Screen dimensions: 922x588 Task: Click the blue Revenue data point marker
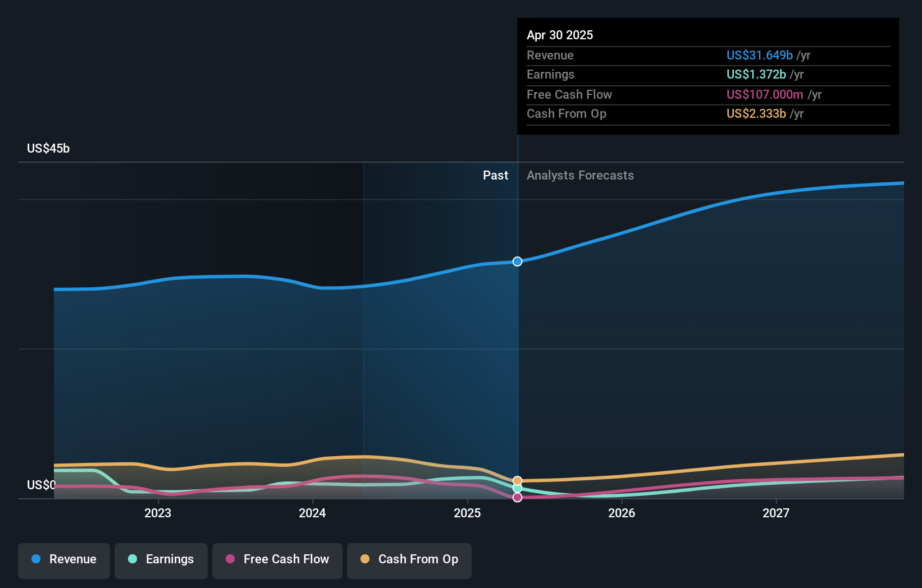pyautogui.click(x=517, y=261)
